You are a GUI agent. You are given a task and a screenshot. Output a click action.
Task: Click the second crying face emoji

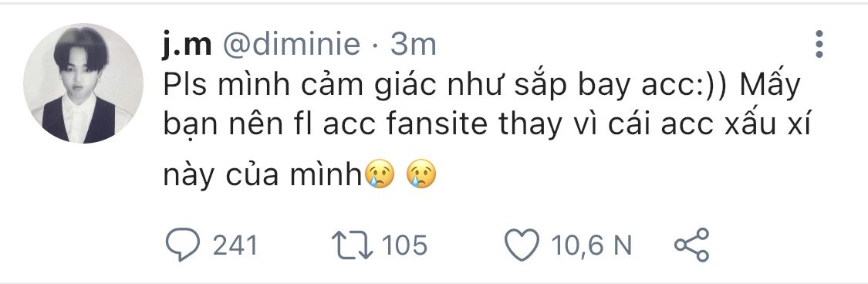421,174
